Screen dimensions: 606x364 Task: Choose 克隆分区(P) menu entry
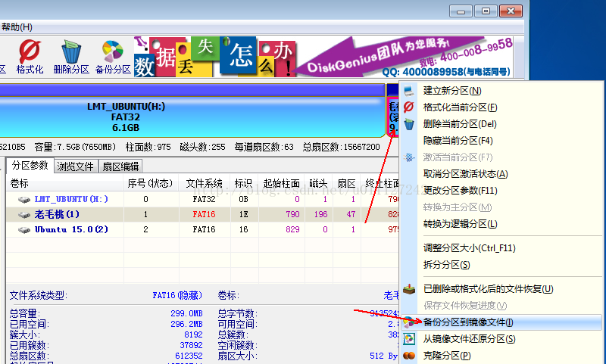[501, 356]
